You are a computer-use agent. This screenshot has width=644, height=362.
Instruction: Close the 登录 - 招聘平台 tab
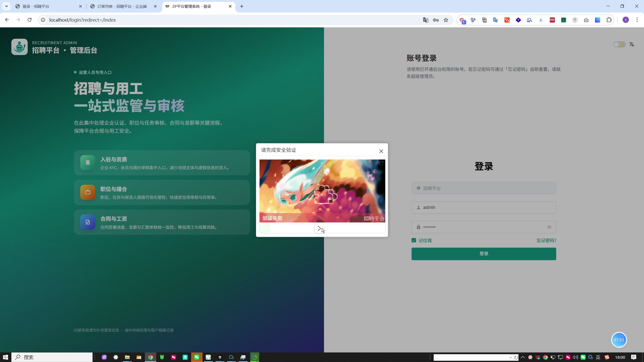click(80, 6)
